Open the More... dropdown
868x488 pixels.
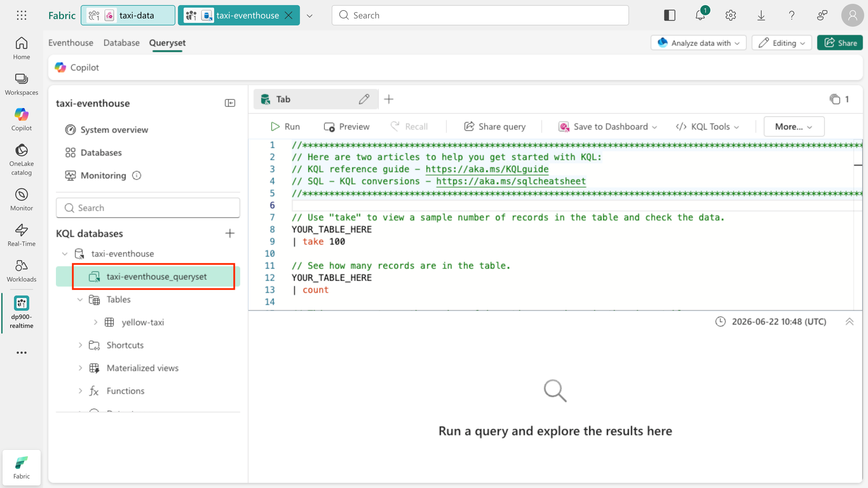pos(794,126)
